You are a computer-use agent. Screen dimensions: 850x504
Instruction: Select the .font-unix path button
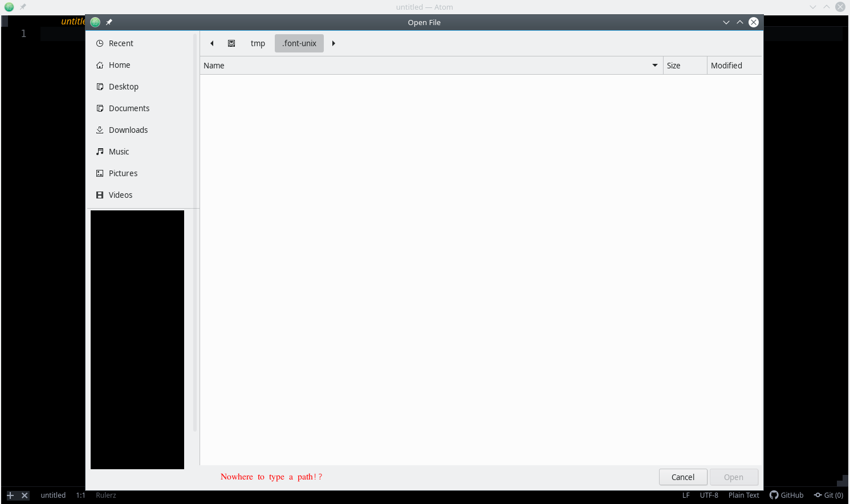click(299, 43)
